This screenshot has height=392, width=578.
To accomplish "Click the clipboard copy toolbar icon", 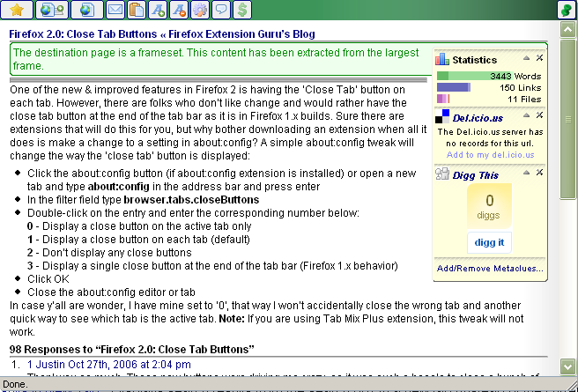I will (136, 10).
